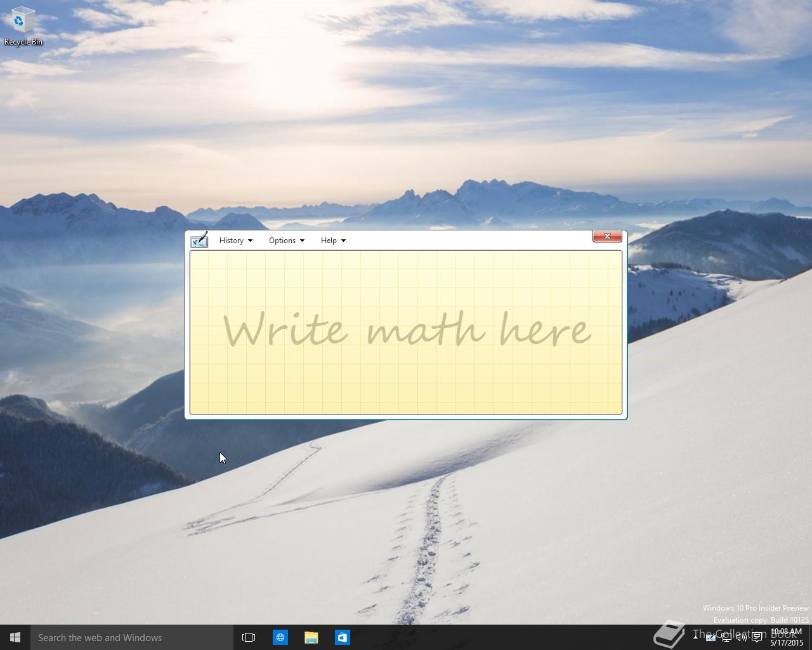
Task: Open the History dropdown menu
Action: [x=236, y=241]
